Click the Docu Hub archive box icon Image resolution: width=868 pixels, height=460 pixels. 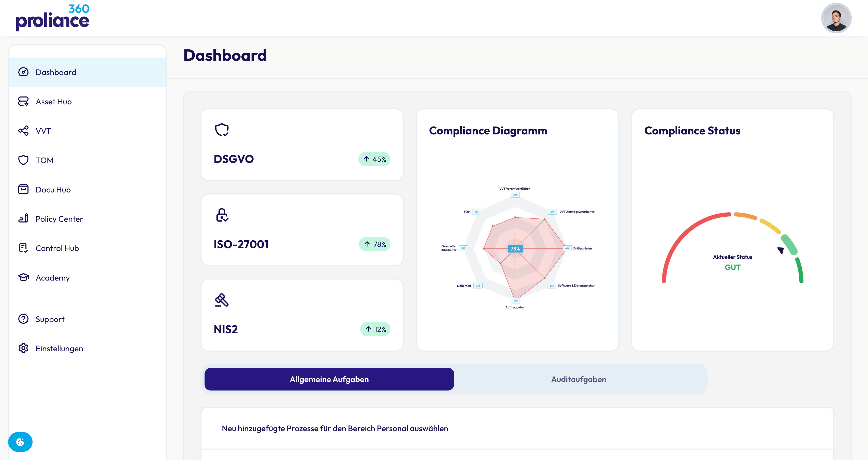23,189
